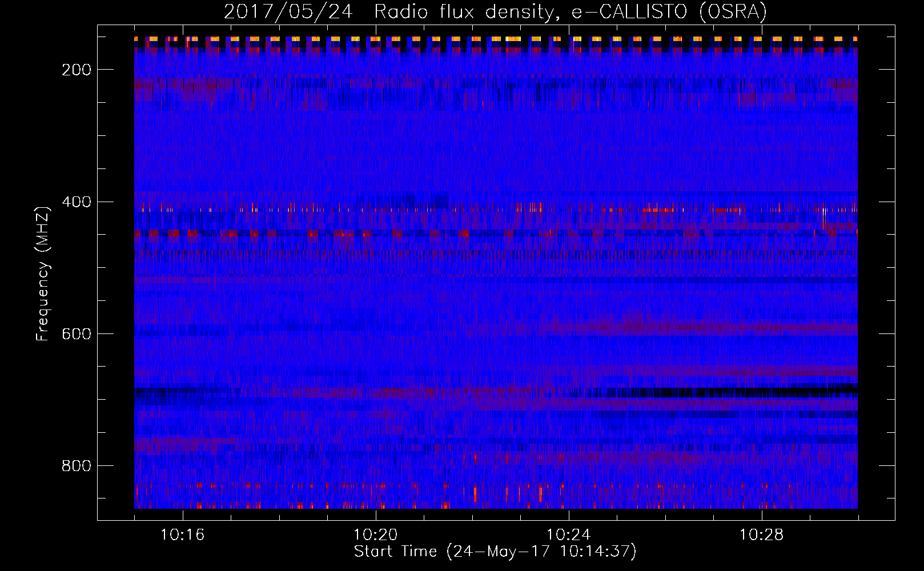Click the 10:16 time tick label
Viewport: 924px width, 571px height.
183,535
